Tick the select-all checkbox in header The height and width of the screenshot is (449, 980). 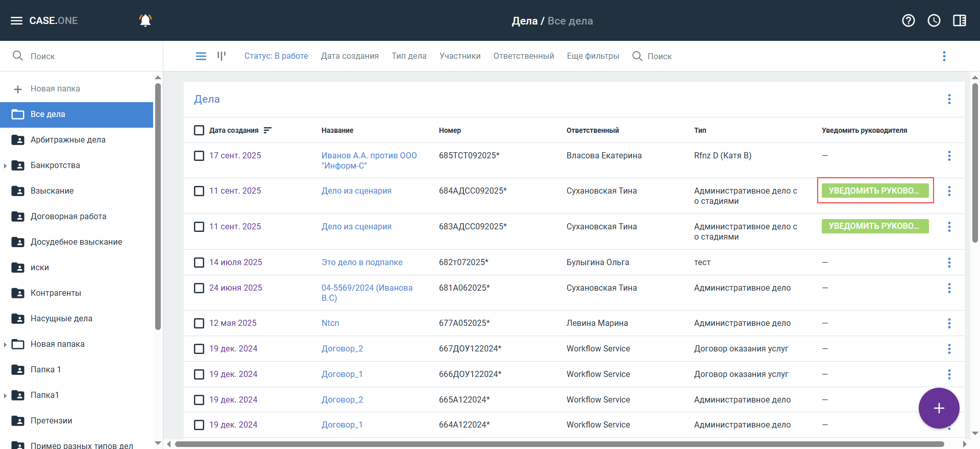click(x=199, y=130)
